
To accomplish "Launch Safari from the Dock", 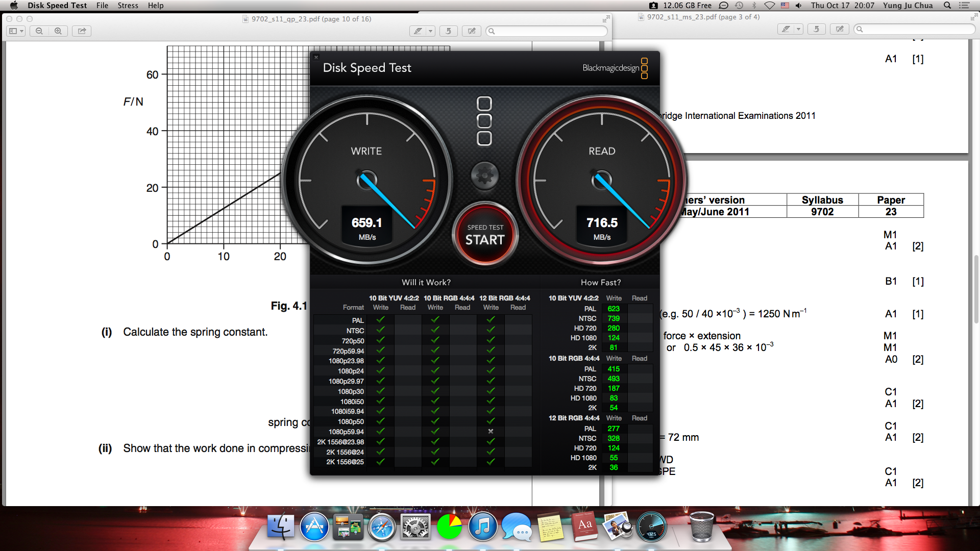I will pos(382,526).
